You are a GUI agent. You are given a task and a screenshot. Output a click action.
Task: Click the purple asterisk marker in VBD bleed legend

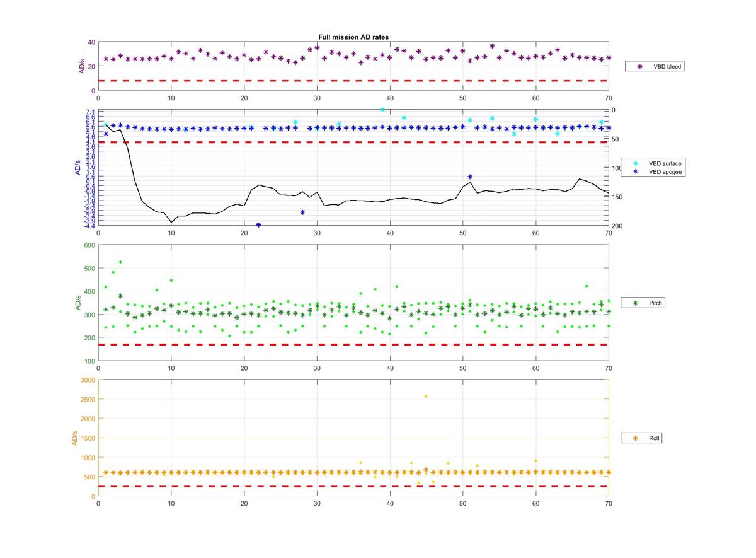point(640,66)
